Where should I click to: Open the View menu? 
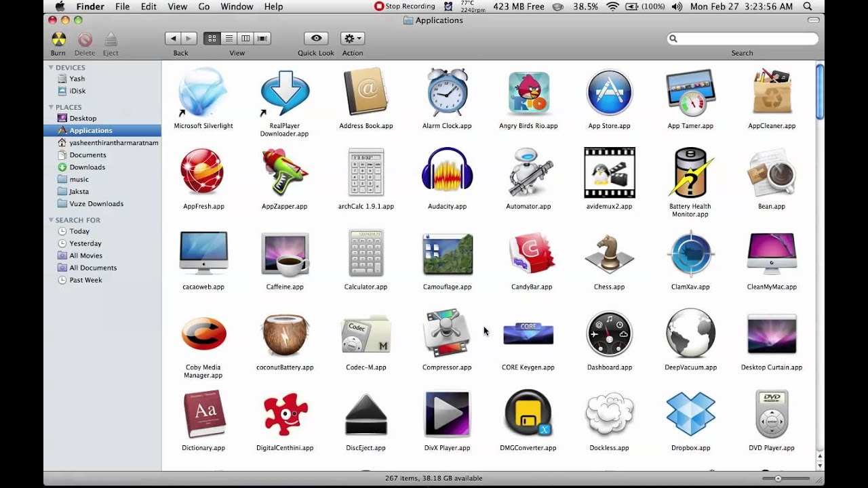point(177,6)
